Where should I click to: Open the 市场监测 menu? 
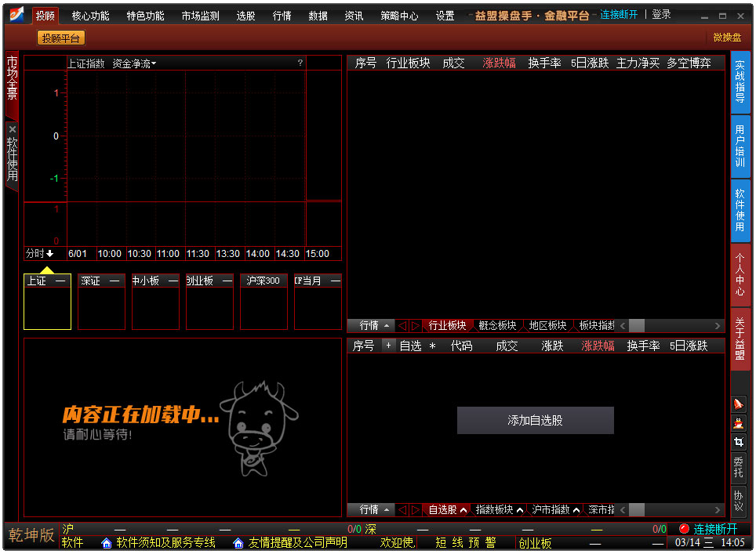pyautogui.click(x=201, y=16)
